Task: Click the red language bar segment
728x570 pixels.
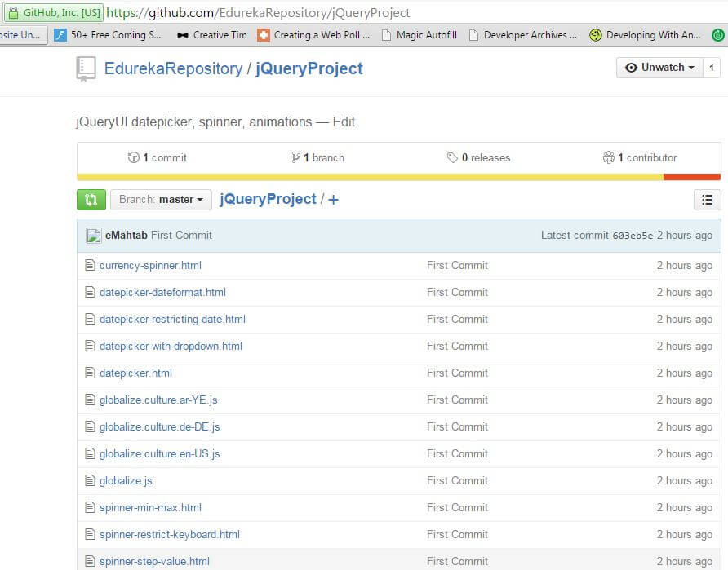Action: [692, 177]
